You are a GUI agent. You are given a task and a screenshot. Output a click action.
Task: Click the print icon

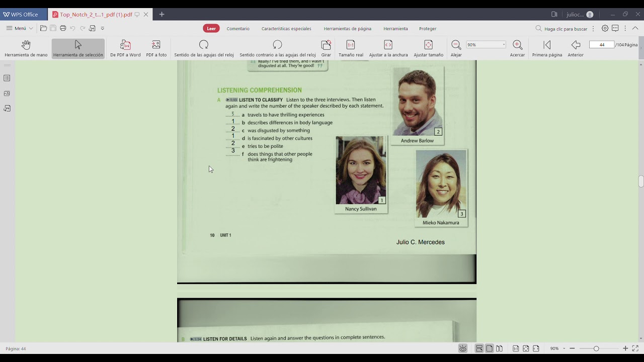pyautogui.click(x=63, y=28)
